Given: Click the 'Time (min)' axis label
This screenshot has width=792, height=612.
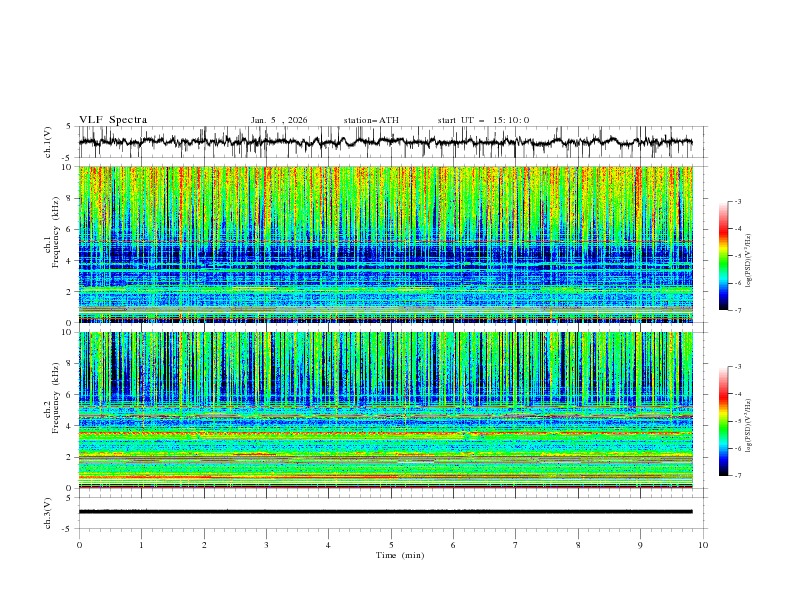Looking at the screenshot, I should 400,555.
